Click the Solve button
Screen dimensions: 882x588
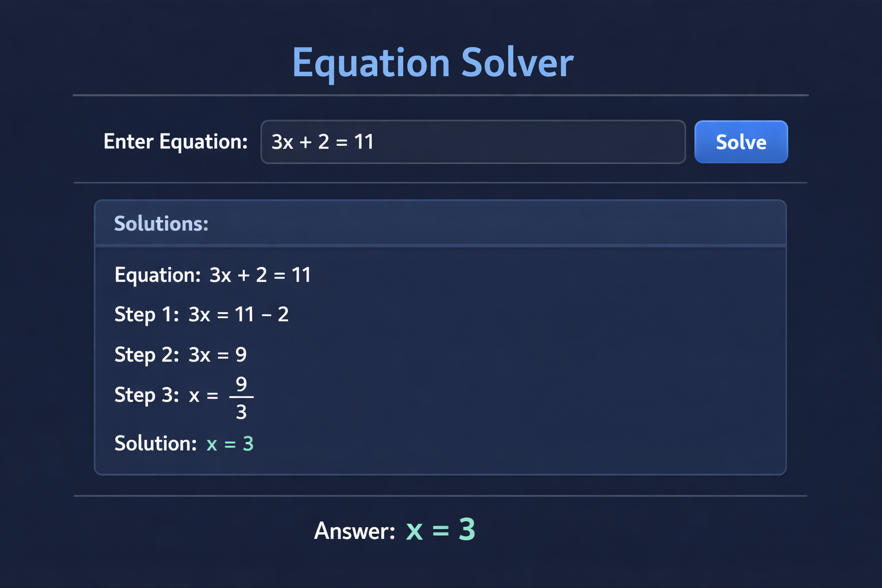click(x=741, y=142)
